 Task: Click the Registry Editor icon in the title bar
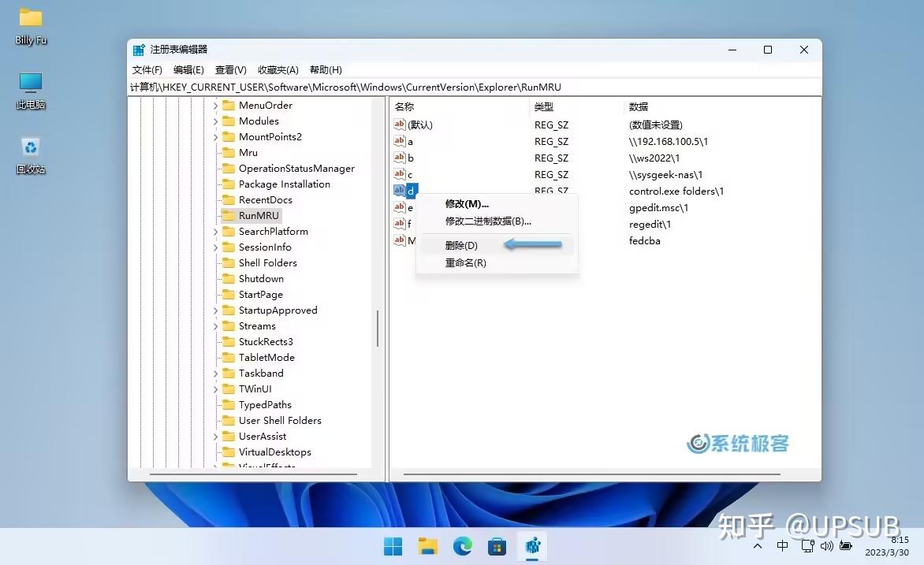point(139,49)
